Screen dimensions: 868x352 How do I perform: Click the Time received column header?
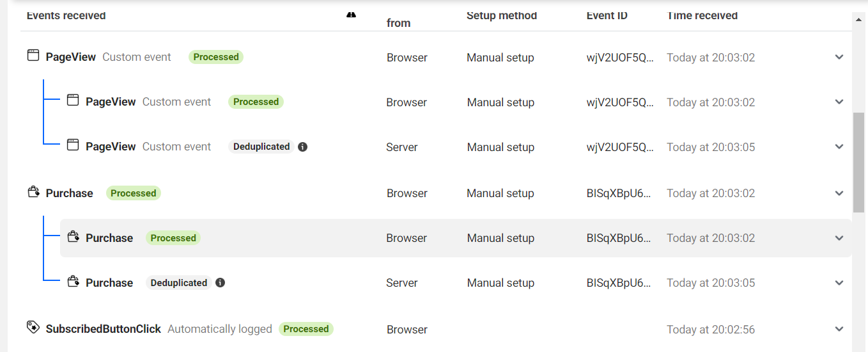[x=702, y=15]
